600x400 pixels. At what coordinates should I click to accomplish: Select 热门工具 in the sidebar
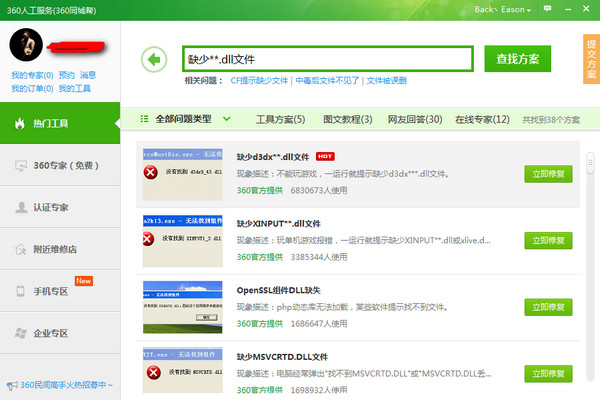(60, 123)
